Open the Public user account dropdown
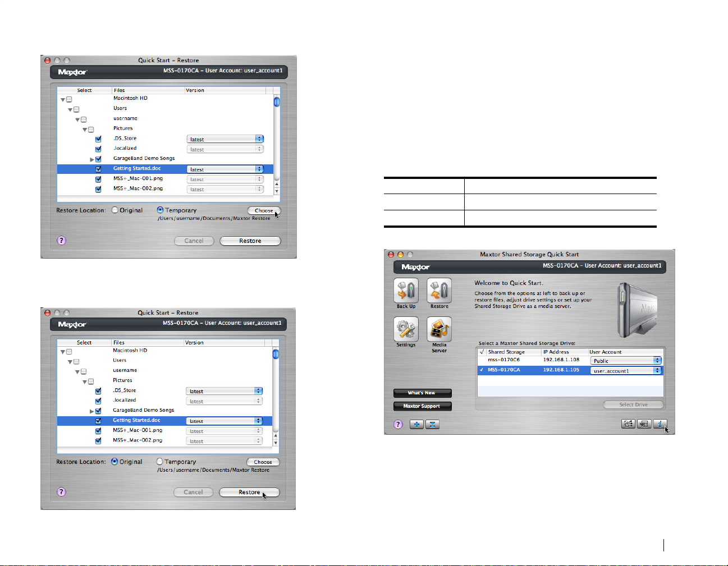 point(626,361)
